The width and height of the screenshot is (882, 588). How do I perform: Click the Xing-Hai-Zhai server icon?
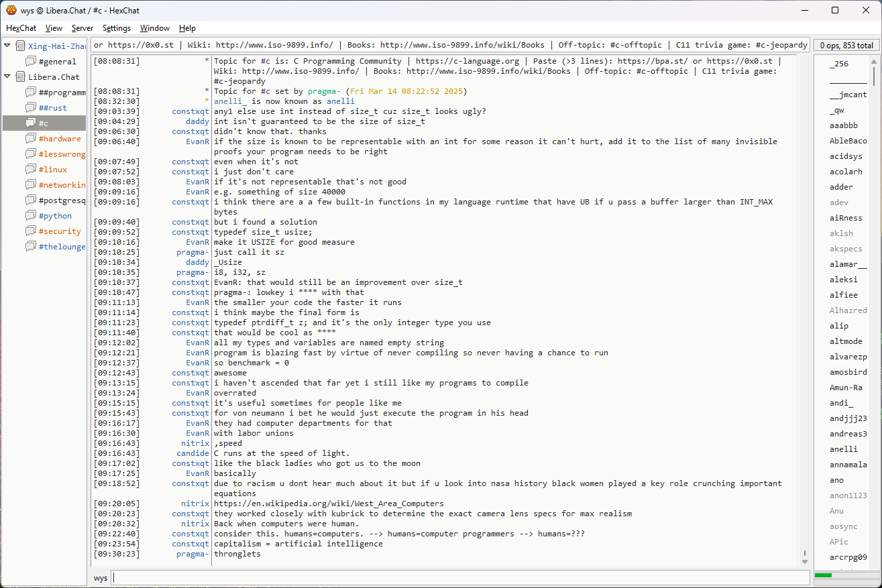[x=20, y=46]
